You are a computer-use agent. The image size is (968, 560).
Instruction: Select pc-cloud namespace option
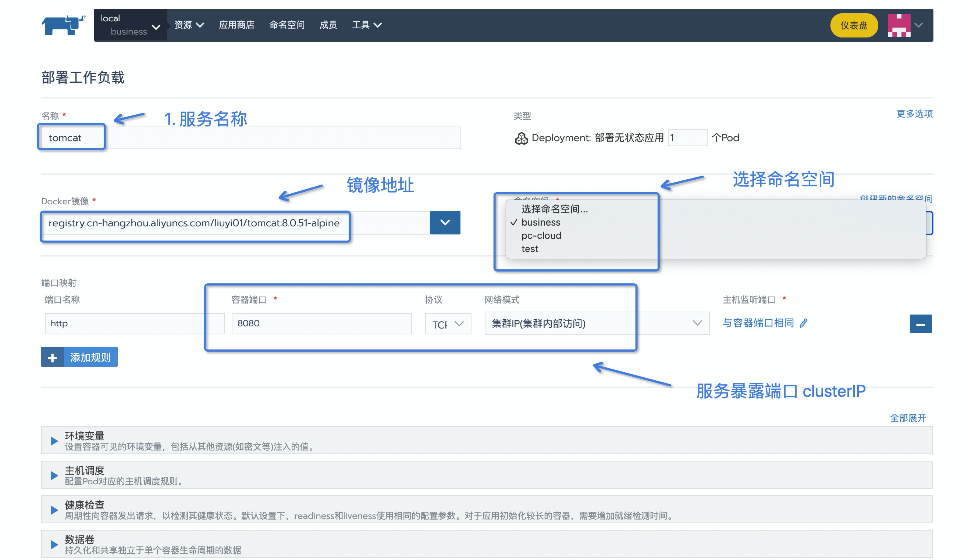tap(541, 236)
